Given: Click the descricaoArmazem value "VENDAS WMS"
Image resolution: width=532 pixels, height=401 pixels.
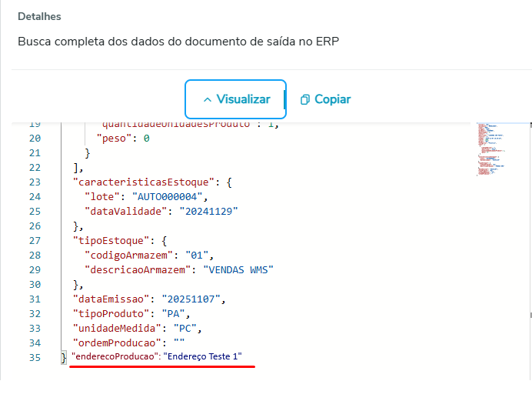Looking at the screenshot, I should pos(238,269).
